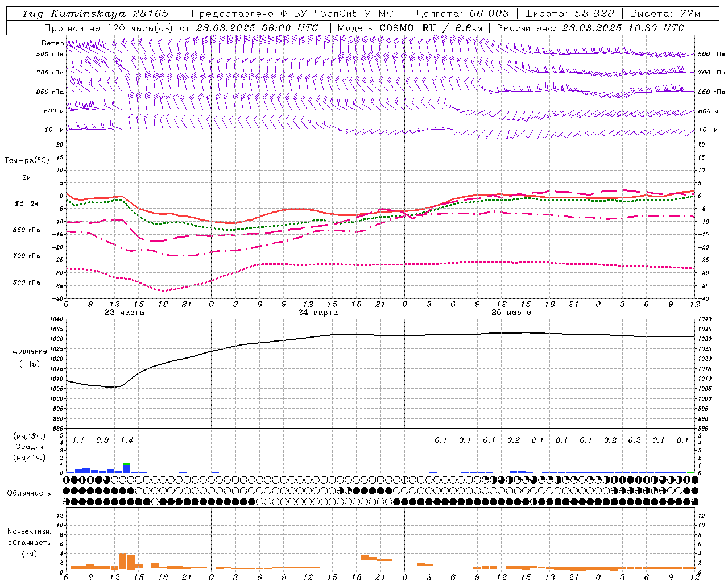Click the red solid line sample under "2м"
The height and width of the screenshot is (582, 728).
[x=26, y=184]
